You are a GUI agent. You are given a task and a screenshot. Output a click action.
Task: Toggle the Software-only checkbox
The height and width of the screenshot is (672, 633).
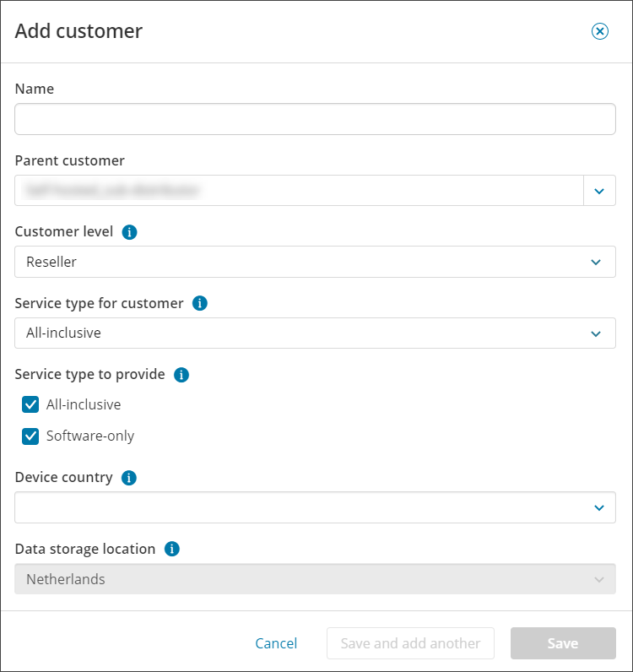coord(31,436)
